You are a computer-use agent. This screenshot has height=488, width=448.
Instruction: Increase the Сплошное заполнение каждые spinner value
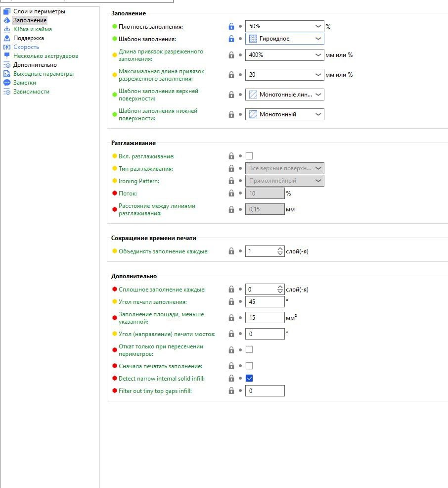point(280,287)
